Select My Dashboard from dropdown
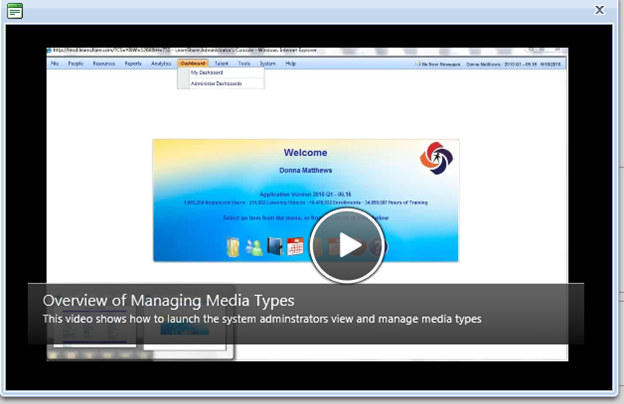Image resolution: width=624 pixels, height=404 pixels. 207,73
